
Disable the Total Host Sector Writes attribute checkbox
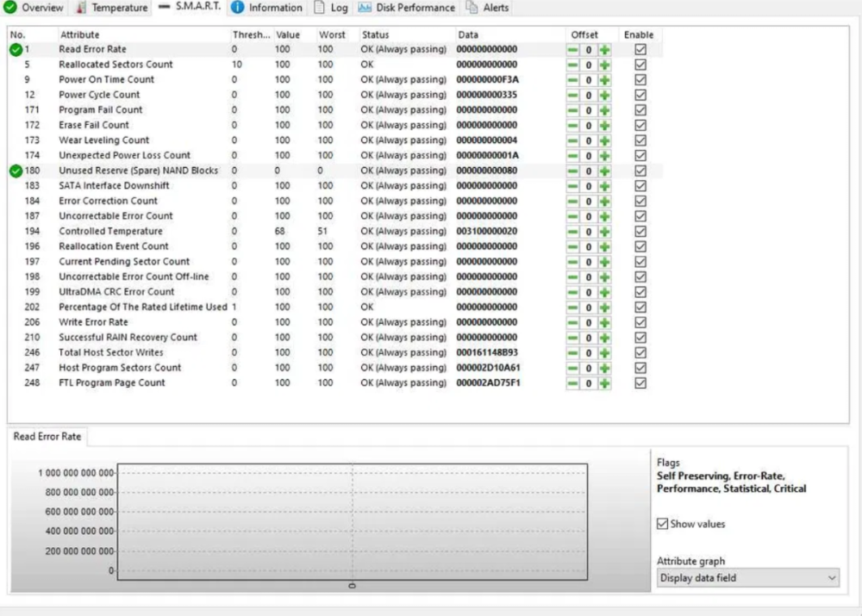click(640, 352)
